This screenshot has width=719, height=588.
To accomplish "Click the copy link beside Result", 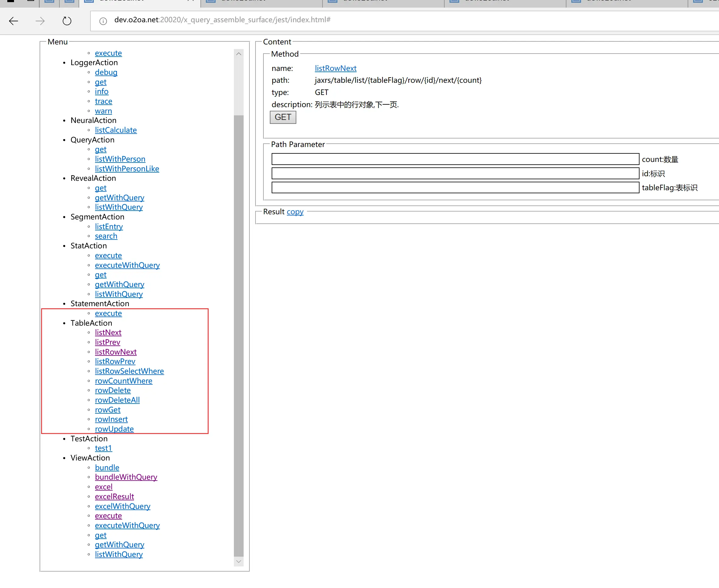I will [295, 212].
